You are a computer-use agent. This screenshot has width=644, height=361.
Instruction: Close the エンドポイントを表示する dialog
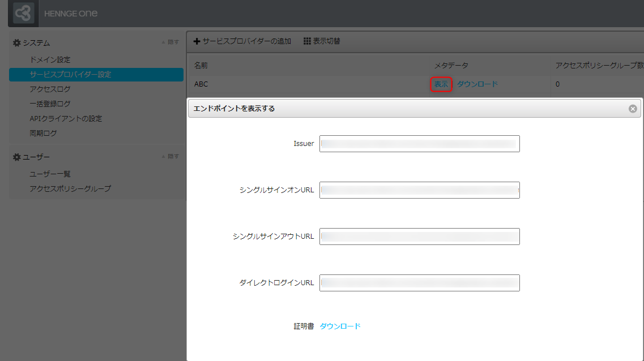pos(633,109)
